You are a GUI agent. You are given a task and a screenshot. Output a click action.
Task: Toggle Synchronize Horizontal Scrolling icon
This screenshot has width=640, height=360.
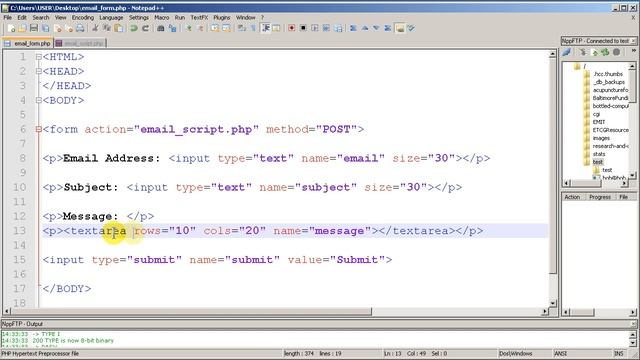(x=227, y=28)
